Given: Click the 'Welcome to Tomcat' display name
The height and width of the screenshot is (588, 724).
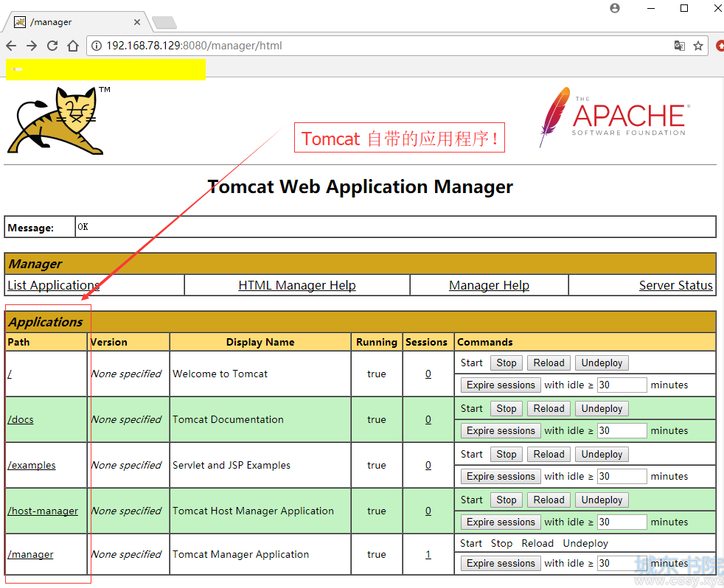Looking at the screenshot, I should pos(220,374).
